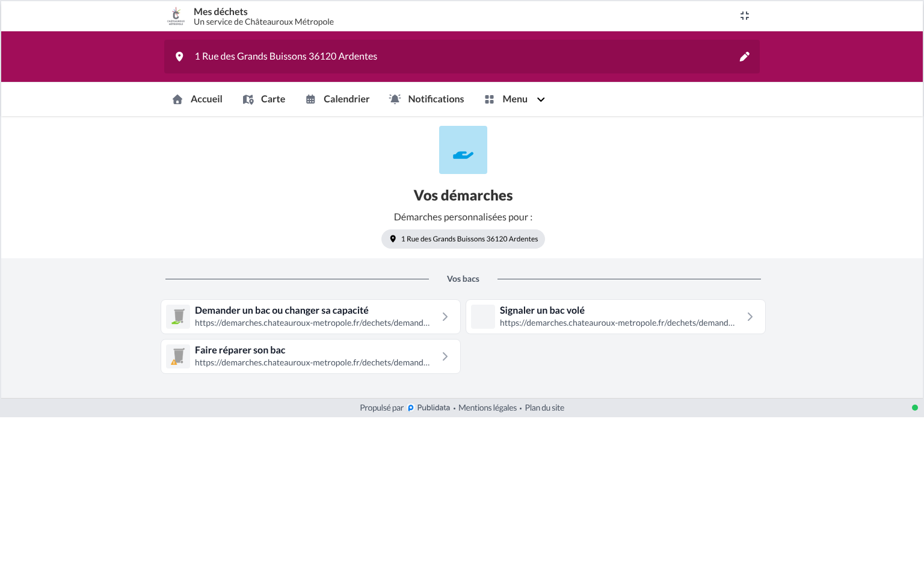Click the grey address chip under Vos démarches

(463, 239)
